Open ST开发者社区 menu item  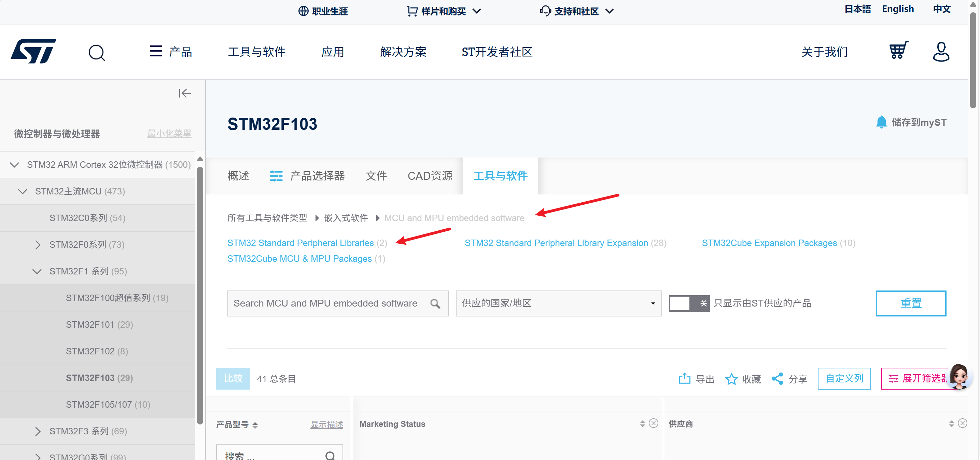[x=497, y=51]
